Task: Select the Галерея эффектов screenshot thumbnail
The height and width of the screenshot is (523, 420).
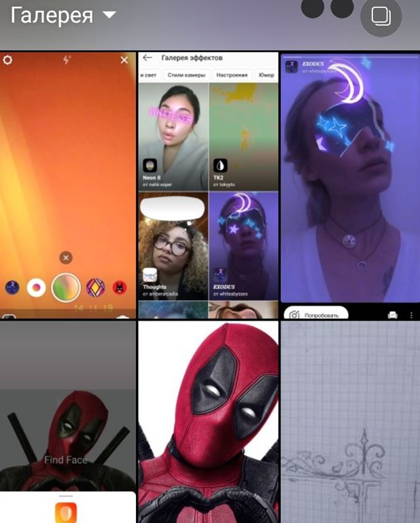Action: point(208,185)
